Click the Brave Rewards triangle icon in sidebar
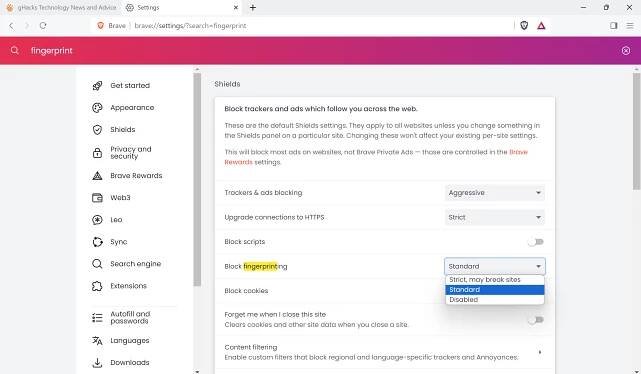The image size is (641, 374). coord(97,176)
